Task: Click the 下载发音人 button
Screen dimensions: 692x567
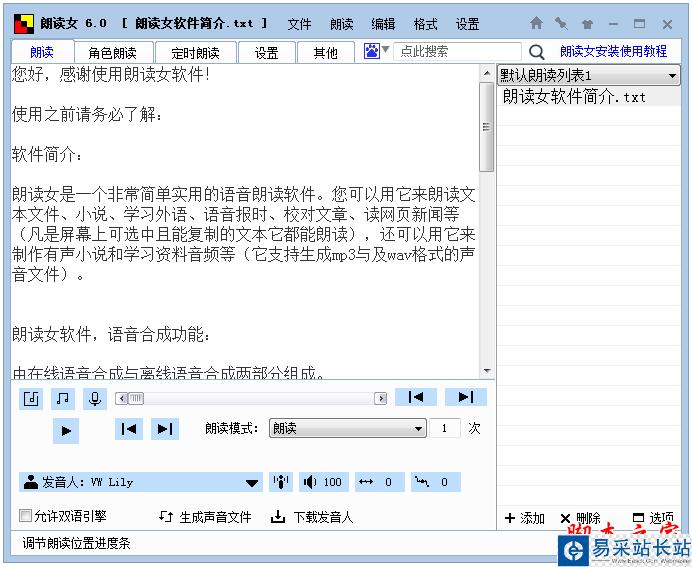Action: pos(312,517)
